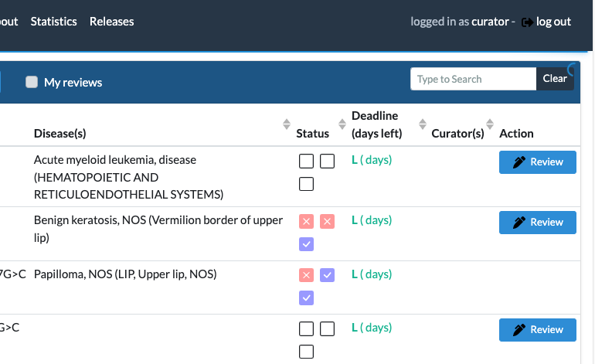Select 'Acute myeloid leukemia, disease' text
Viewport: 595px width, 364px height.
[115, 160]
